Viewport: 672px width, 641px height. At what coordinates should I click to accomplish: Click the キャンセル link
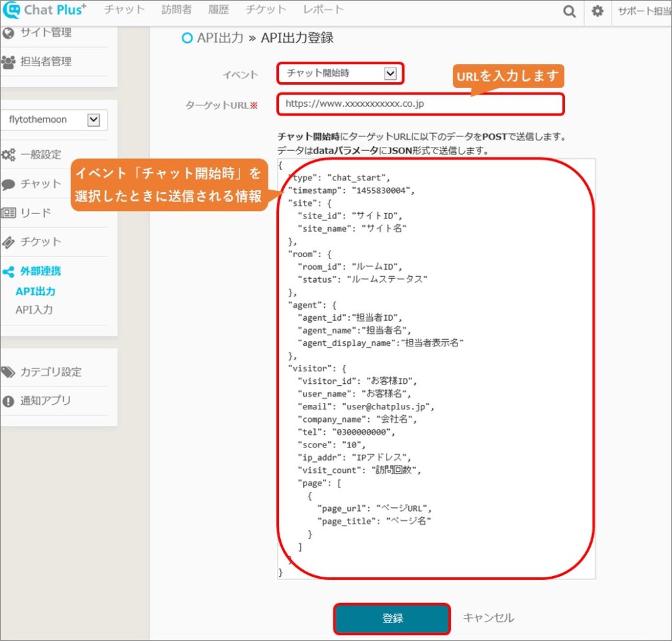(x=488, y=618)
